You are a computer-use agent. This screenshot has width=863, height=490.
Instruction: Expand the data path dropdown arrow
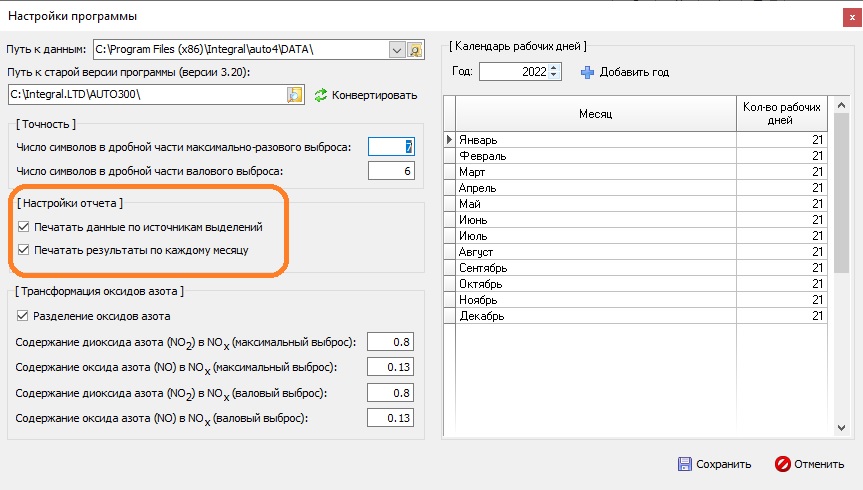tap(396, 49)
